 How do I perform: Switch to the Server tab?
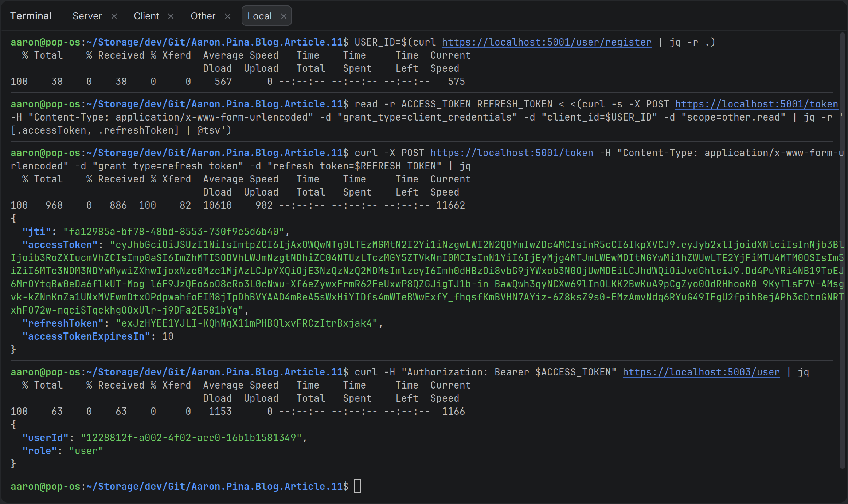coord(87,16)
